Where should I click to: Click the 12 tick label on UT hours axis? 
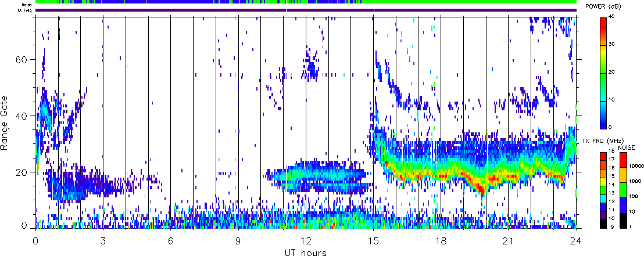(306, 240)
